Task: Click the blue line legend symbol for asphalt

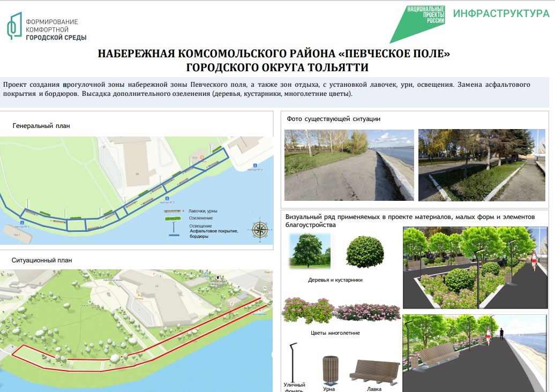Action: (x=174, y=235)
